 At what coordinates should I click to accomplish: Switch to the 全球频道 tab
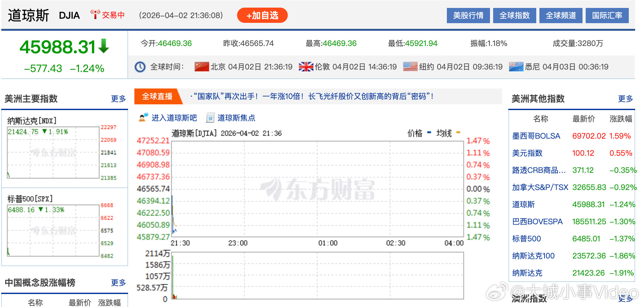click(561, 16)
